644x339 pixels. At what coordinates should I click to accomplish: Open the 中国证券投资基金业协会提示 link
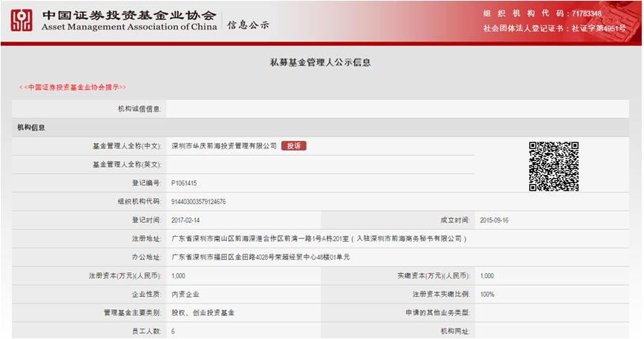tap(73, 87)
